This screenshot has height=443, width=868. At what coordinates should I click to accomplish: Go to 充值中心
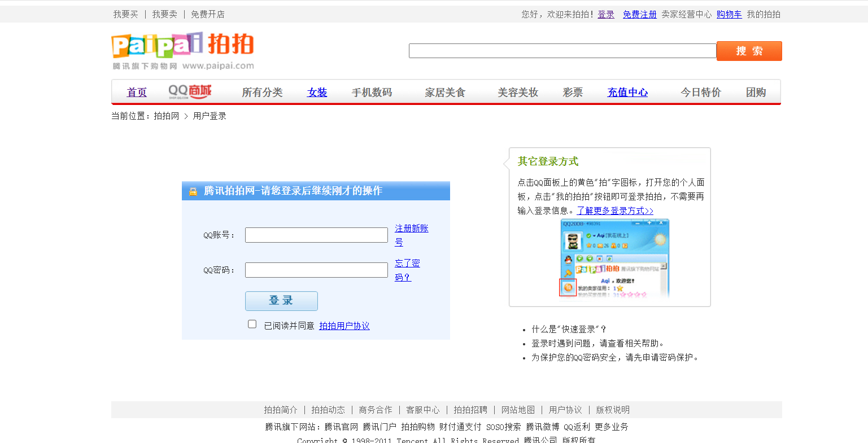(627, 92)
